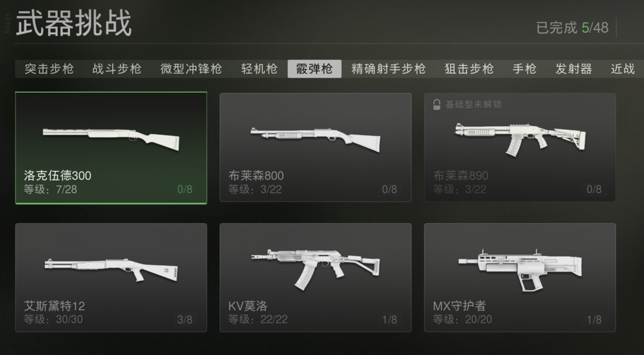Select the MX守护者 shotgun image

(x=521, y=270)
